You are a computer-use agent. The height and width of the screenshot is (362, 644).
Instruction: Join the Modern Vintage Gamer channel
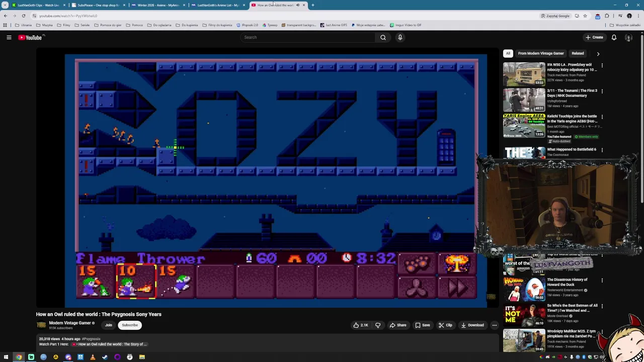(108, 325)
